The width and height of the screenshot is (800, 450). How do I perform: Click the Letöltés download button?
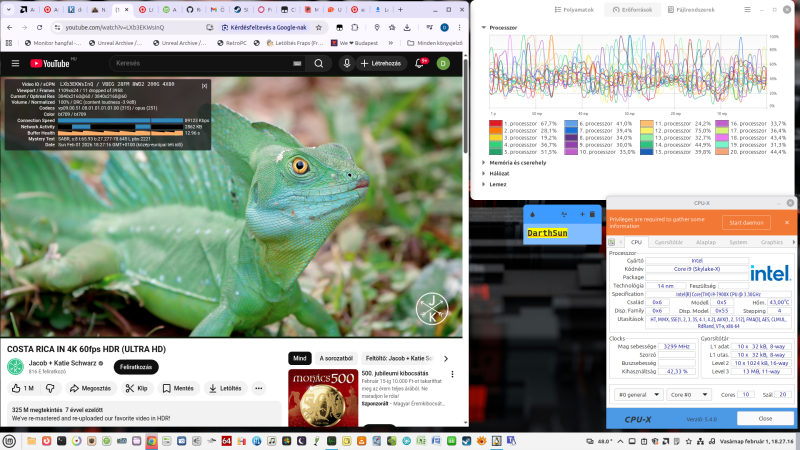225,388
